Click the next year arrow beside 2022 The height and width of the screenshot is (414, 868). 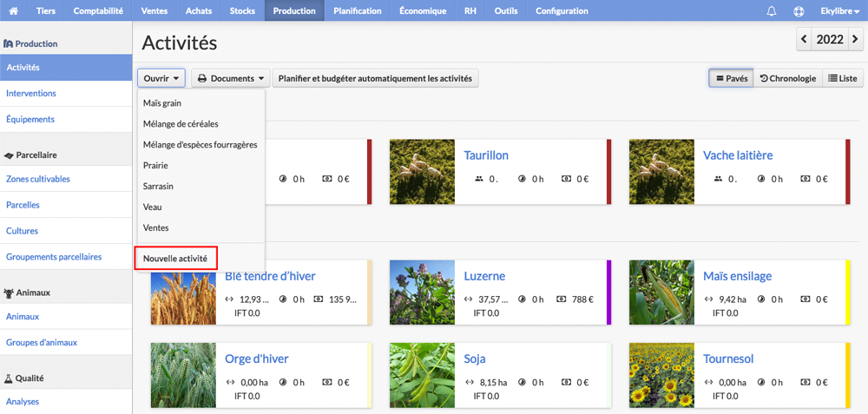point(855,39)
